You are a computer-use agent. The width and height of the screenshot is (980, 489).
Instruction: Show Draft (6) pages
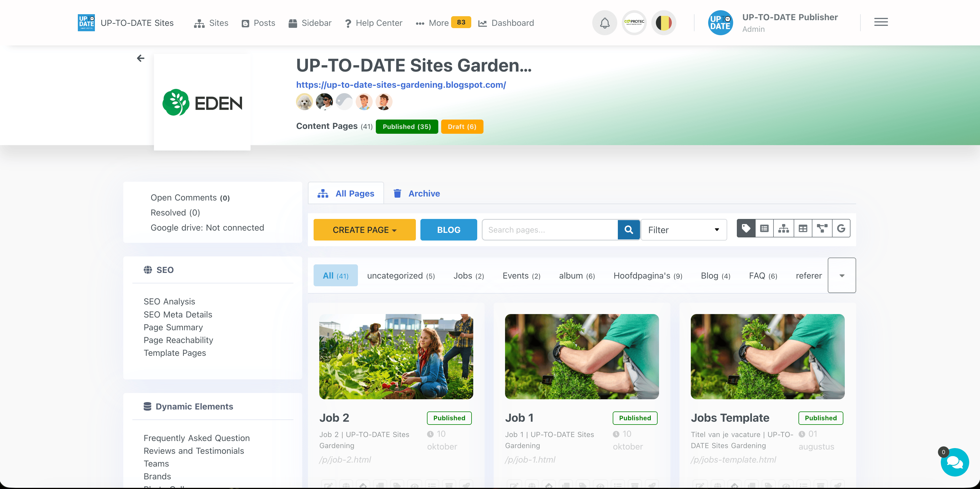click(462, 127)
